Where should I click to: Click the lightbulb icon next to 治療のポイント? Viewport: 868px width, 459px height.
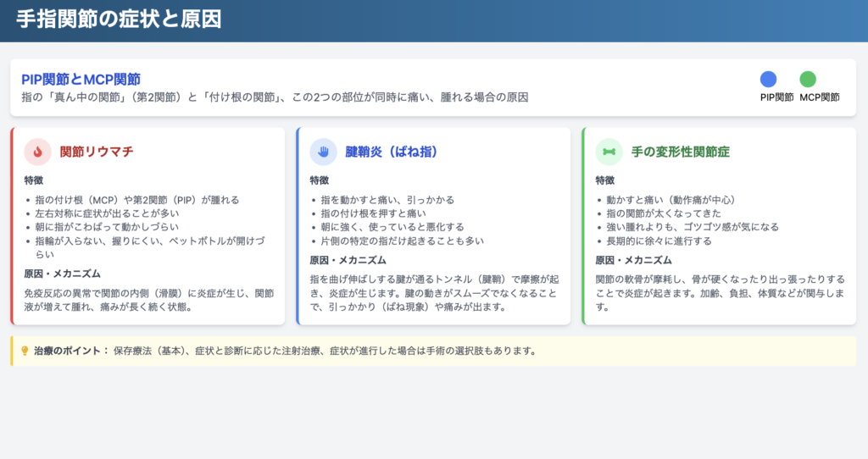(25, 351)
